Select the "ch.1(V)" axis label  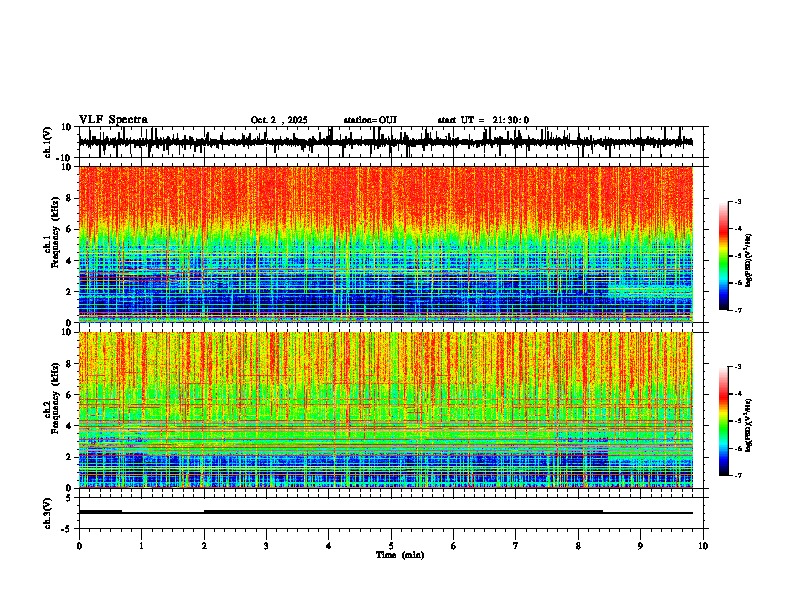(48, 142)
